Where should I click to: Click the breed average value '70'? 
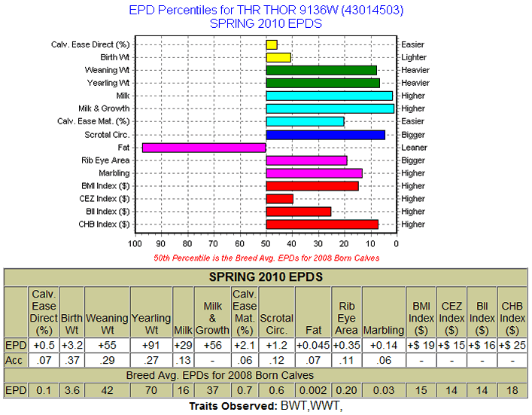coord(151,390)
